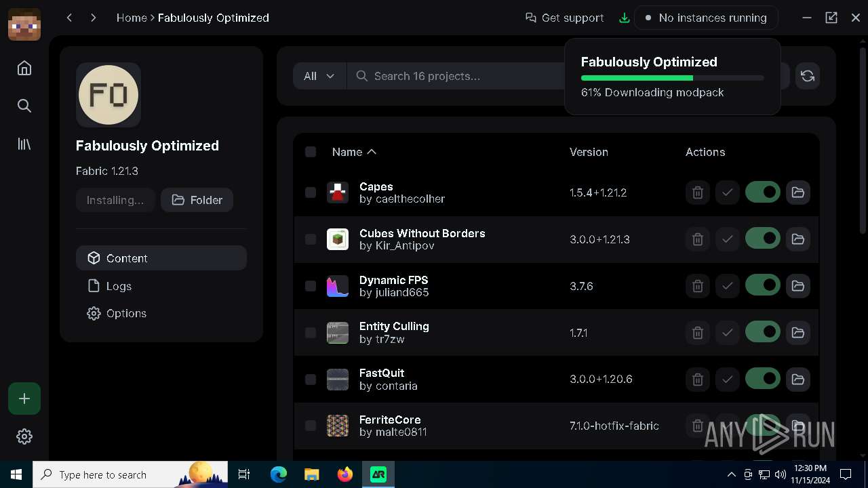Focus the Search 16 projects field
The image size is (868, 488).
456,76
